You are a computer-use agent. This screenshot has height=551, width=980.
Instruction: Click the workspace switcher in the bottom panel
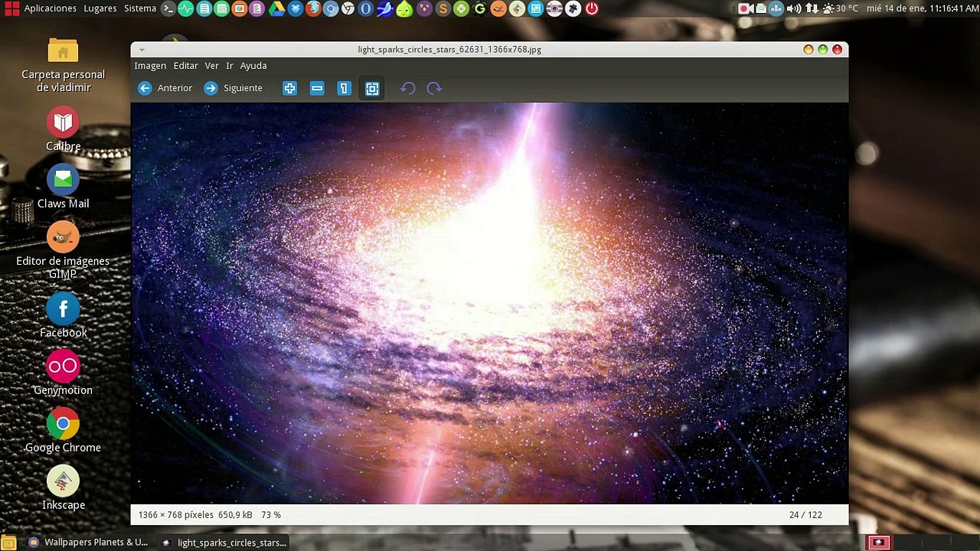pyautogui.click(x=921, y=543)
